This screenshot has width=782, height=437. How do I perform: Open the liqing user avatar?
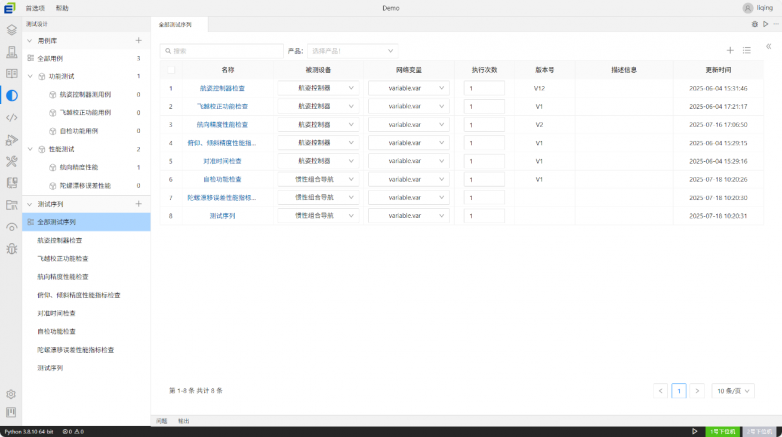click(x=748, y=8)
